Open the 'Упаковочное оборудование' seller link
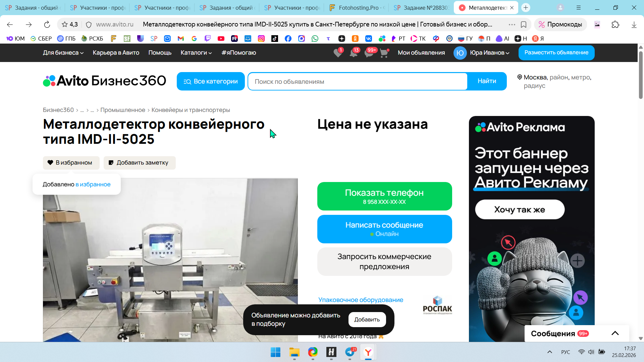 361,300
